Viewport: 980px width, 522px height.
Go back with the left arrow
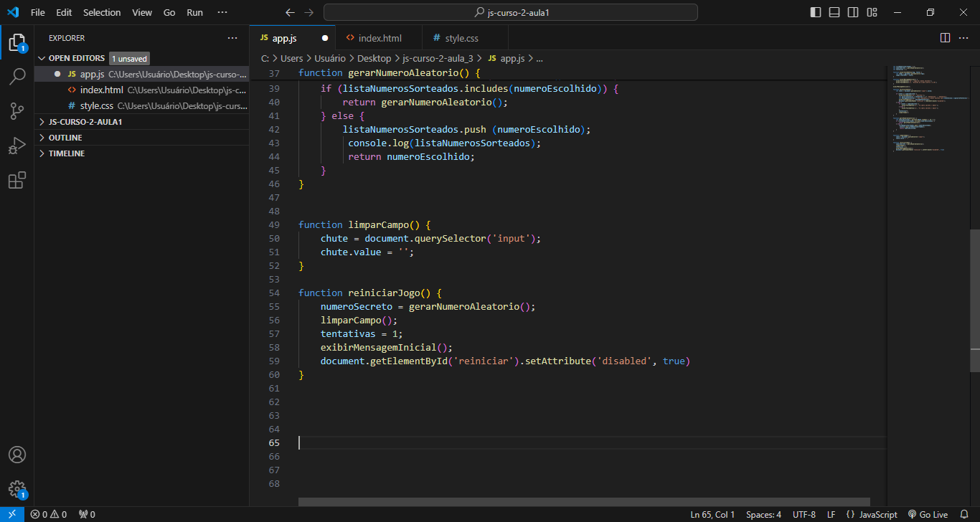coord(290,12)
